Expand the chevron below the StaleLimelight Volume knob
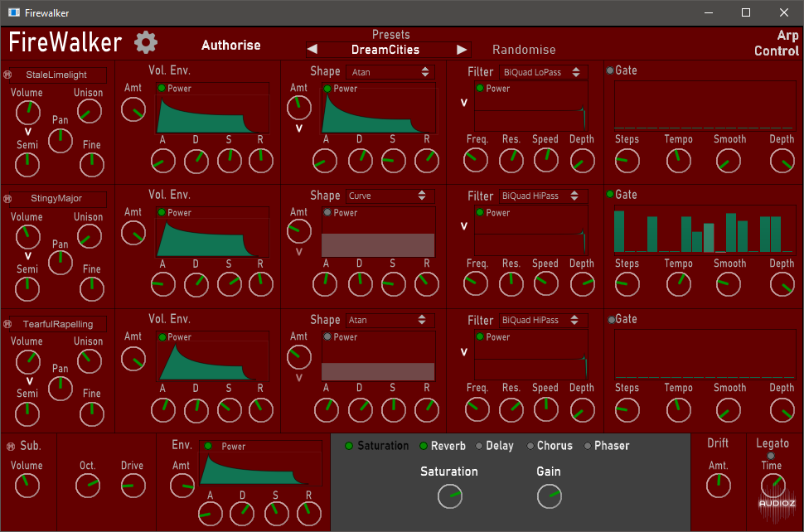This screenshot has width=804, height=532. pos(27,132)
